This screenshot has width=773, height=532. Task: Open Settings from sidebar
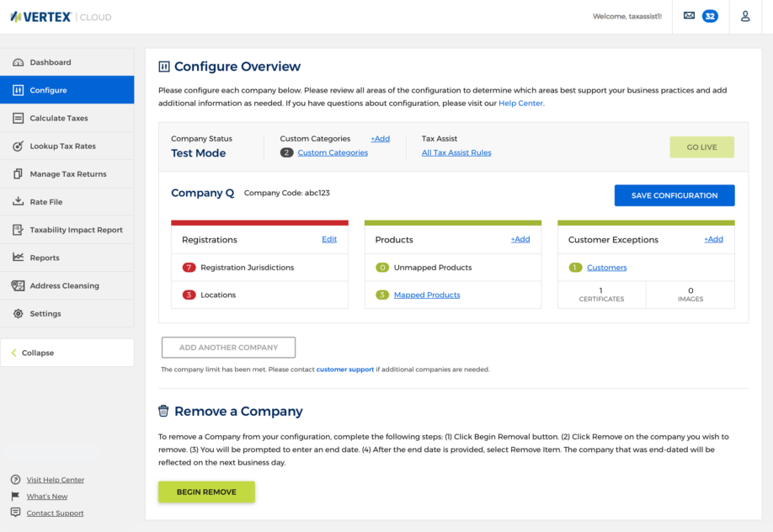[x=67, y=314]
